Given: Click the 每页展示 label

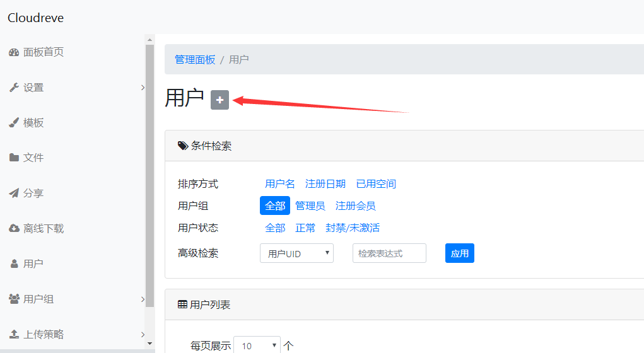Looking at the screenshot, I should point(211,346).
